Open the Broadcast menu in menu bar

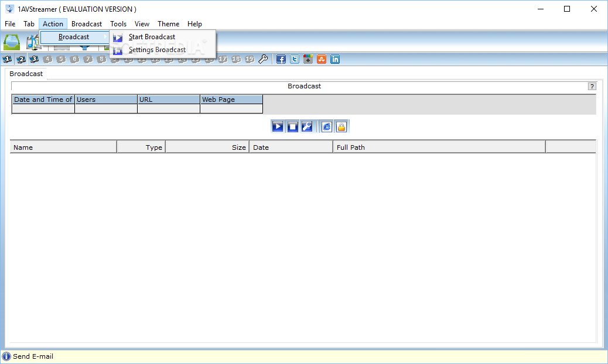[87, 24]
